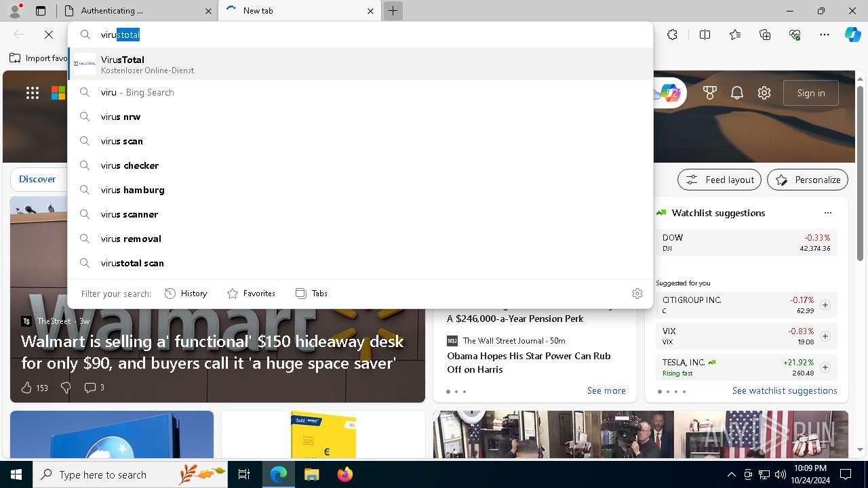Open a new tab with plus button
This screenshot has height=488, width=868.
point(393,11)
